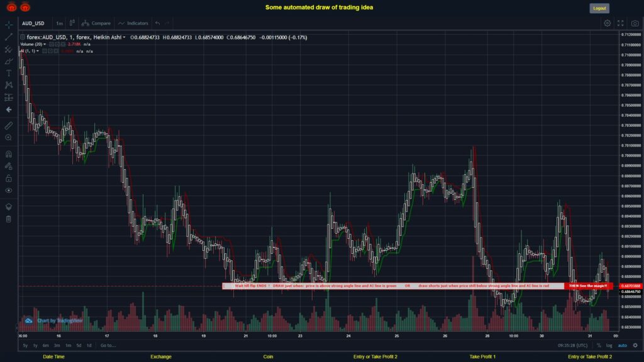Viewport: 644px width, 362px height.
Task: Select the brush drawing tool
Action: point(9,61)
